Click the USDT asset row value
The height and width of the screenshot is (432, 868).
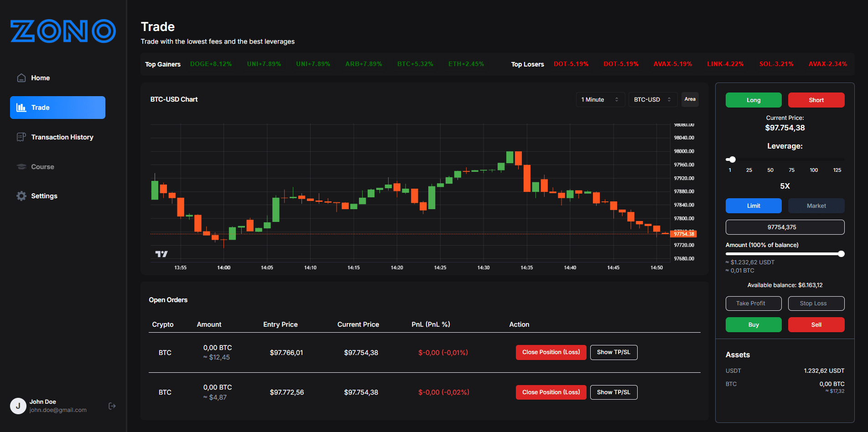point(824,371)
